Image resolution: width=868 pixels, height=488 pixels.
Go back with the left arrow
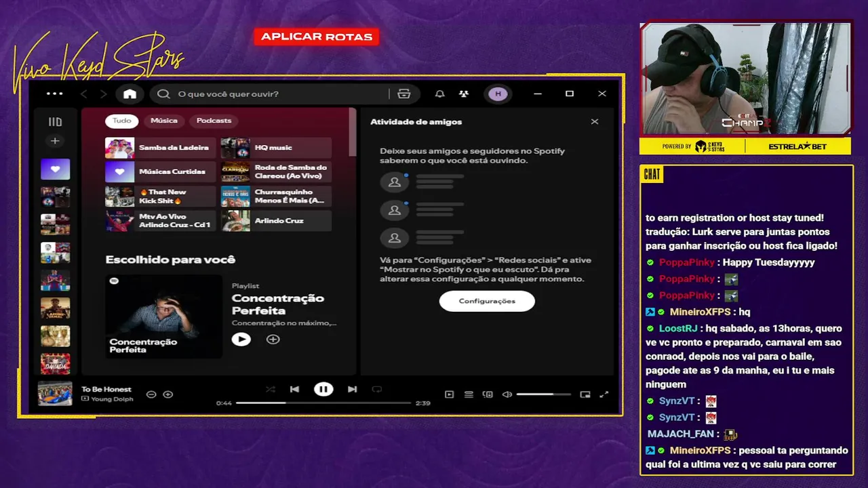pos(84,94)
